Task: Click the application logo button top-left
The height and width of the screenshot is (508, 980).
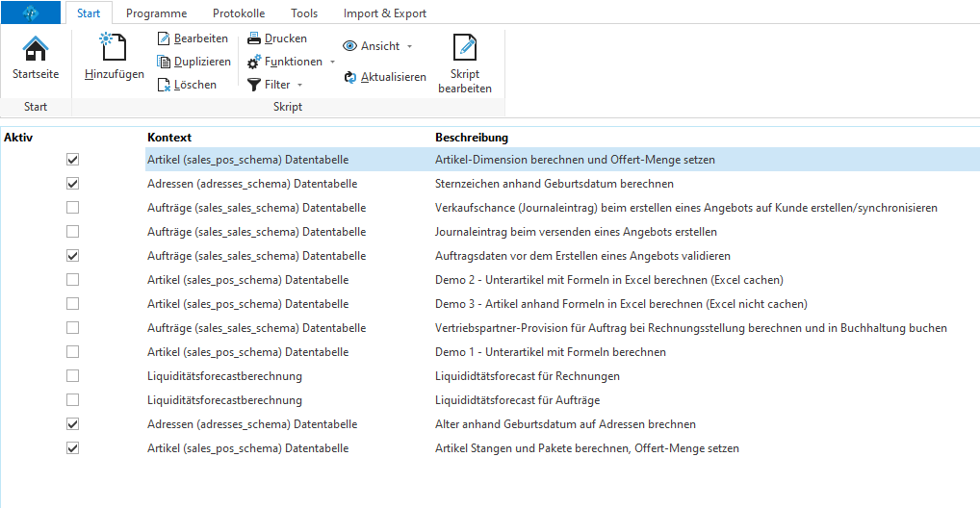Action: pyautogui.click(x=32, y=13)
